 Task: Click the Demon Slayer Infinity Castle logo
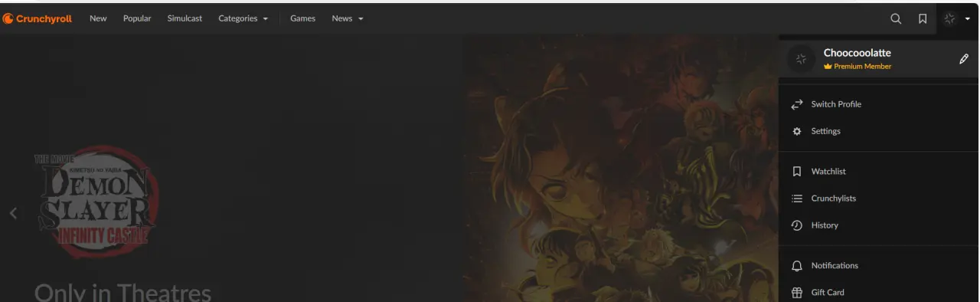[x=96, y=202]
